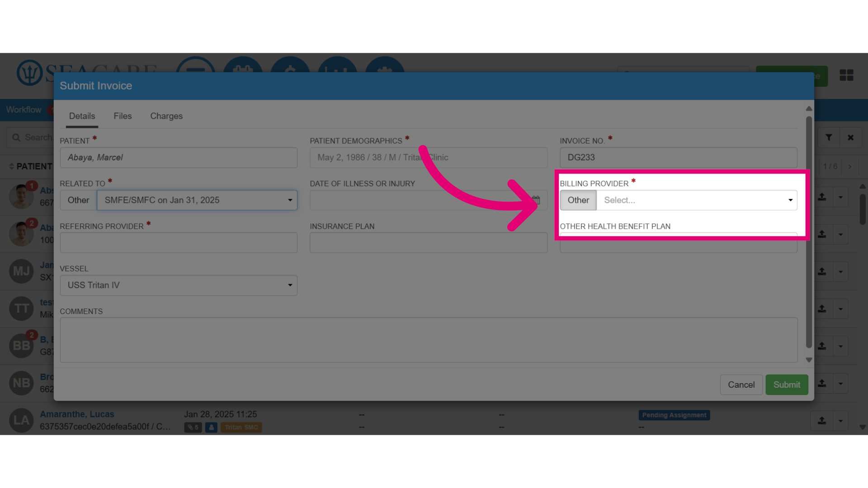
Task: Click the Pending Assignment status badge
Action: (x=674, y=415)
